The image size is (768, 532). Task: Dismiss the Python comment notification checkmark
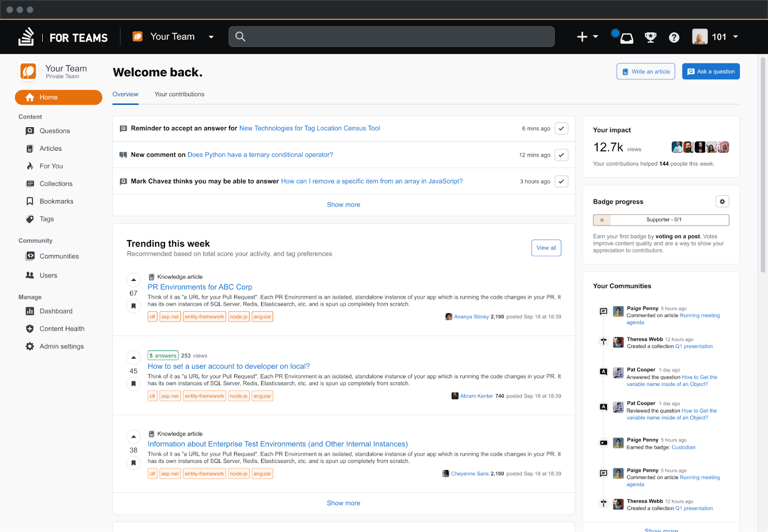point(561,155)
